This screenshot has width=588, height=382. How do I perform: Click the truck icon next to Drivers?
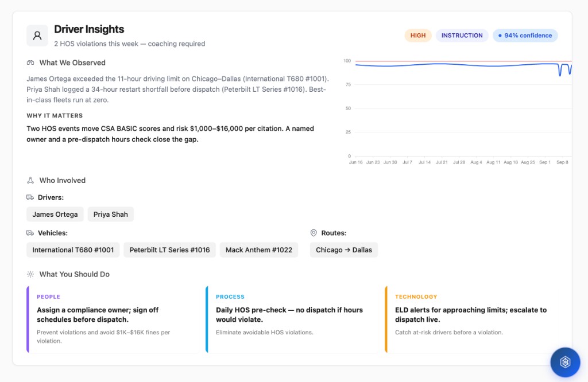coord(30,197)
